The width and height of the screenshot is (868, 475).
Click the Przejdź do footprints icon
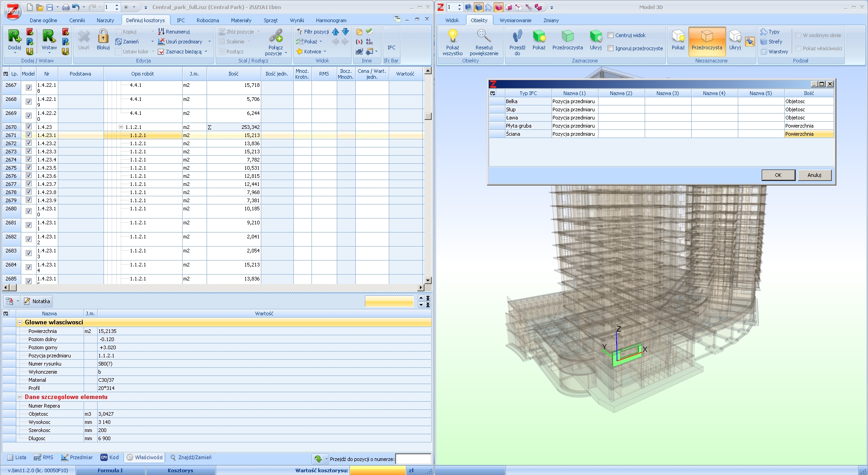[517, 36]
